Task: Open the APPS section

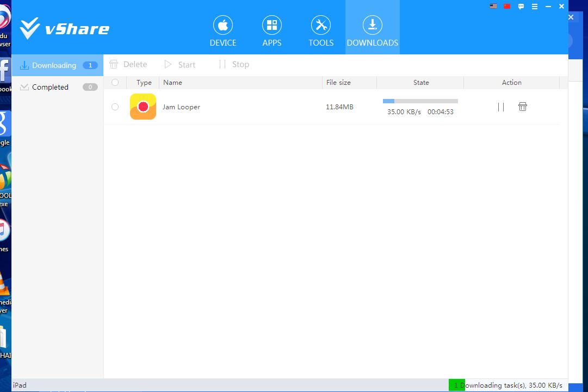Action: coord(272,32)
